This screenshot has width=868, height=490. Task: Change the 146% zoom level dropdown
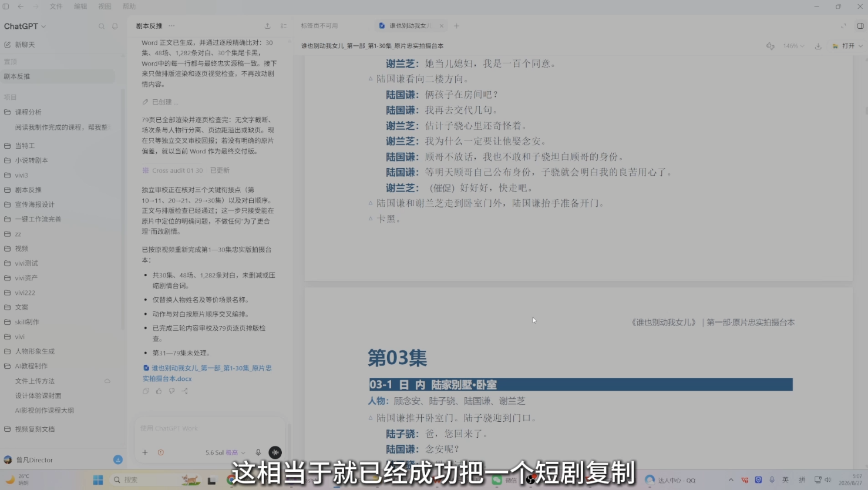(793, 46)
